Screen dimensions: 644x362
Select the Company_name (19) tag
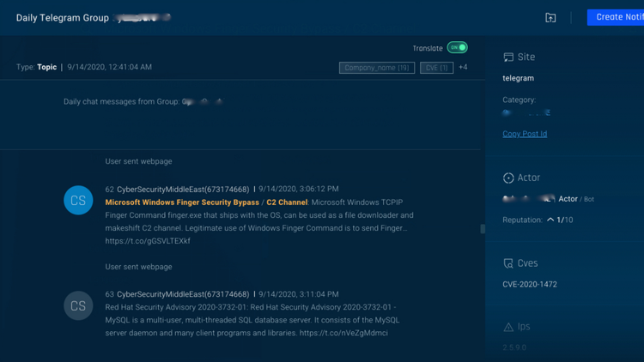click(377, 68)
